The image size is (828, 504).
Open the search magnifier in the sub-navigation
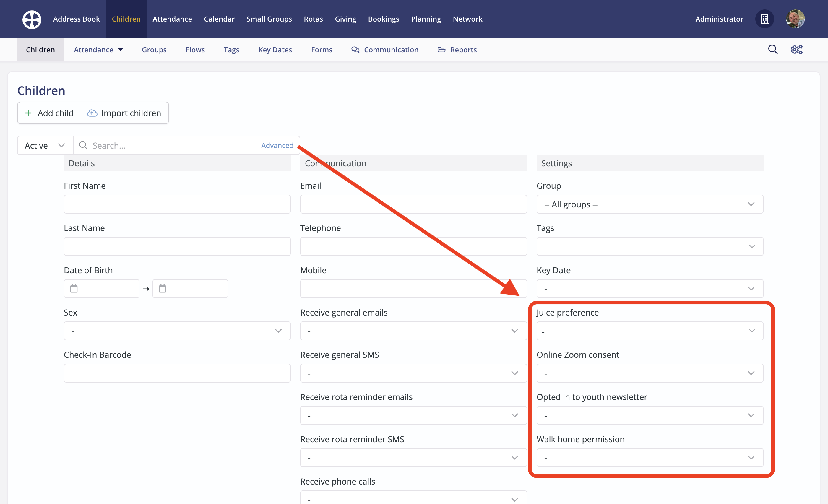pos(772,49)
